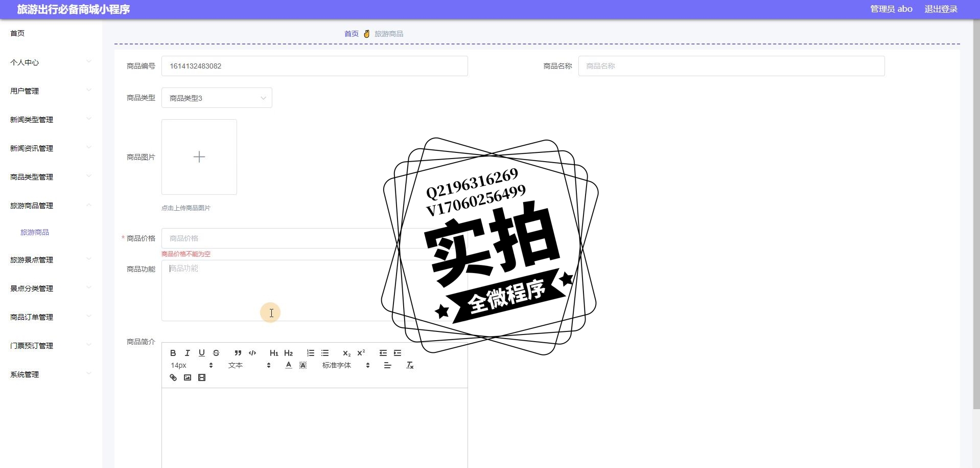Click the 旅游出行必备商城小程序 title
This screenshot has width=980, height=468.
pyautogui.click(x=74, y=9)
